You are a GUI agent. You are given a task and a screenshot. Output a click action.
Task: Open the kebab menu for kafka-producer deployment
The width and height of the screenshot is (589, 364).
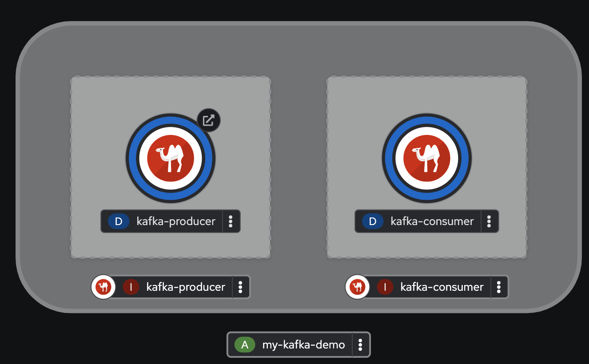[x=231, y=221]
